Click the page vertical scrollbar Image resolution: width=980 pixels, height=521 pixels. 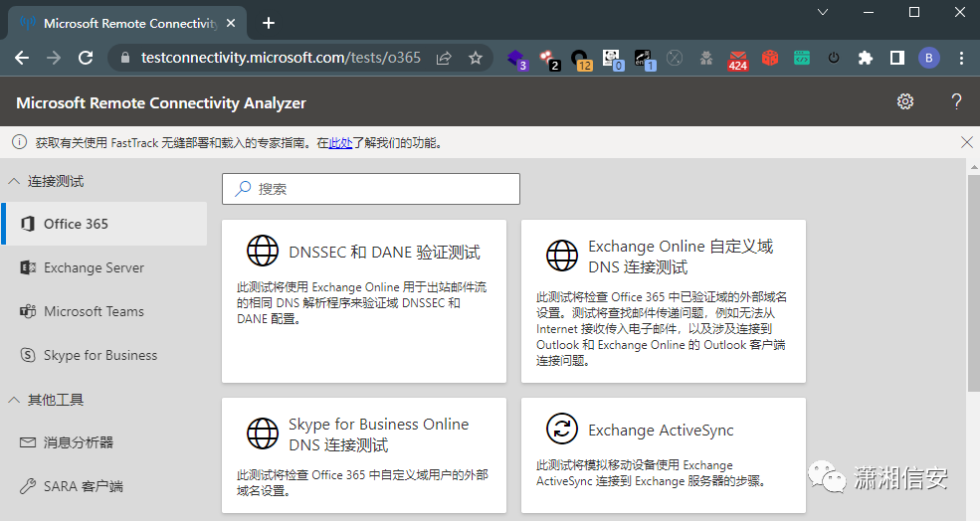click(973, 281)
